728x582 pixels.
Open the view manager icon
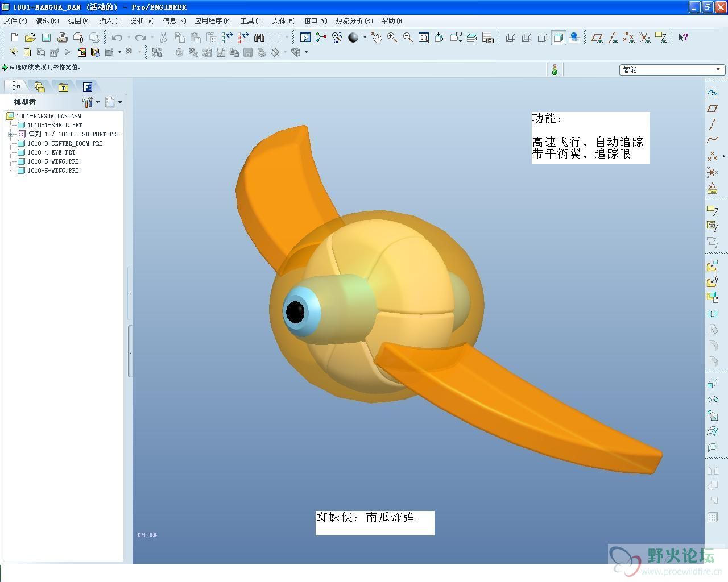487,38
